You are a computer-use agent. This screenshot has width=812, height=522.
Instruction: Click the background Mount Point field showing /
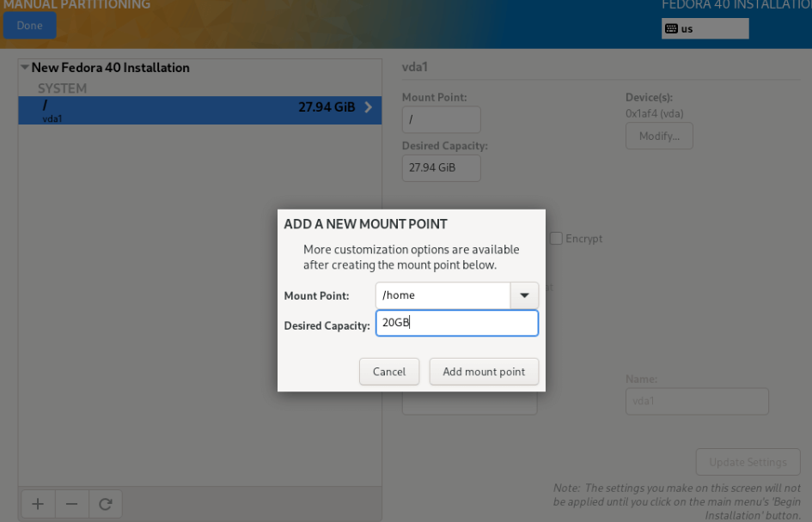click(x=441, y=119)
